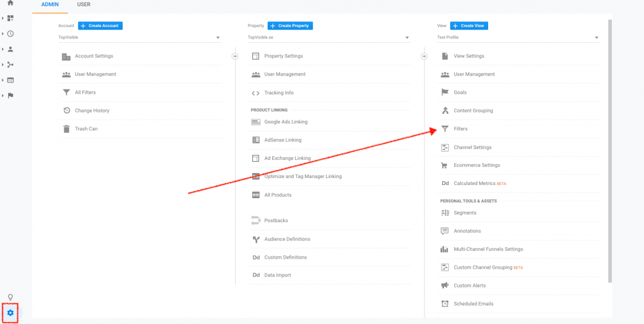The width and height of the screenshot is (644, 324).
Task: Expand Behavior sidebar arrow
Action: pyautogui.click(x=3, y=80)
